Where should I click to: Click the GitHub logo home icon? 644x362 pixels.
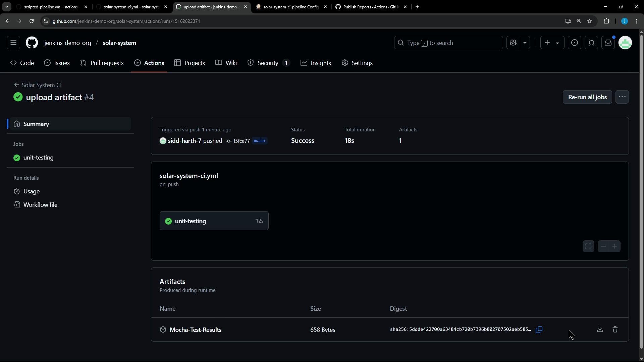click(32, 43)
